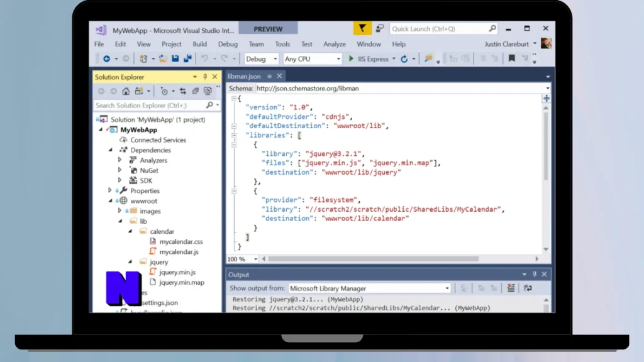Image resolution: width=644 pixels, height=362 pixels.
Task: Open the 100 % zoom dropdown
Action: tap(255, 259)
